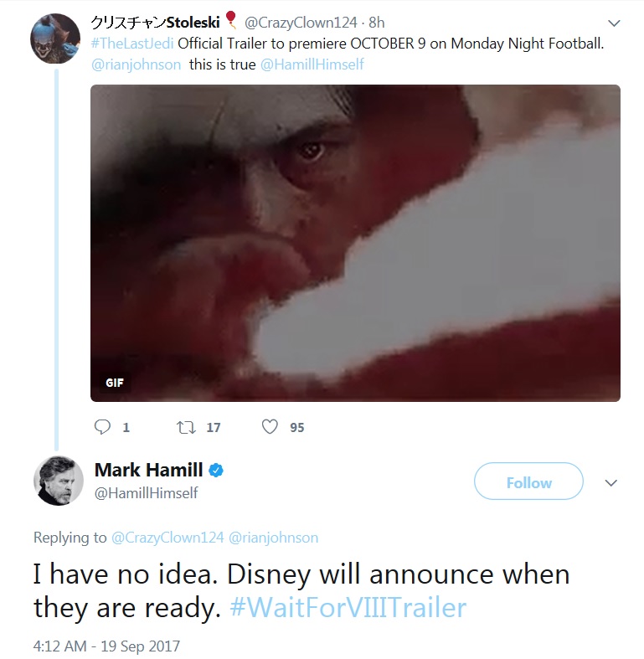The image size is (644, 659).
Task: Open CrazyClown124's clown avatar
Action: [x=54, y=39]
